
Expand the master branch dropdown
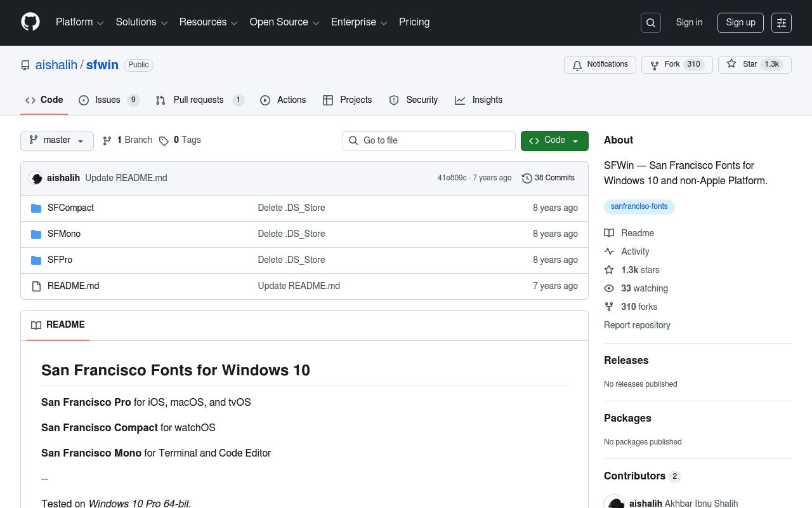coord(57,140)
